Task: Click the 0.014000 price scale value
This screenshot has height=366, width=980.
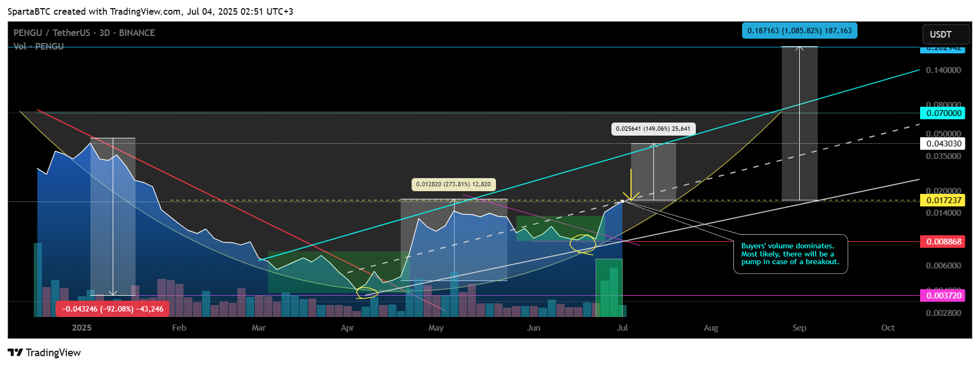Action: 944,213
